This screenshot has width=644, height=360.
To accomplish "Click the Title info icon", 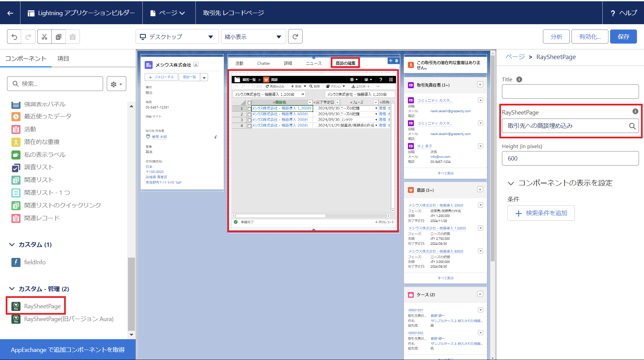I will click(519, 79).
